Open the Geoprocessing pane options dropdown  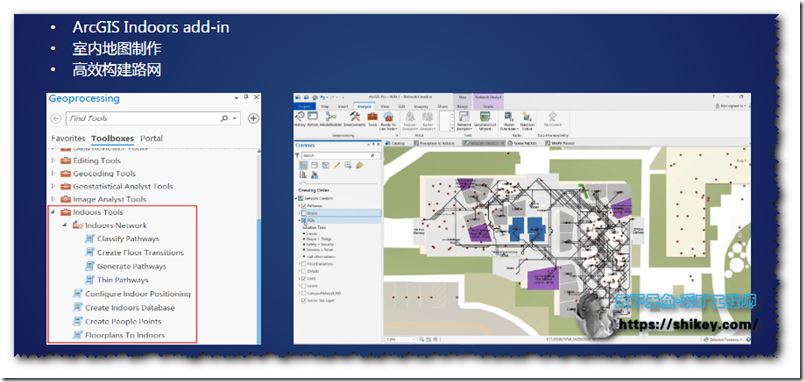point(236,97)
